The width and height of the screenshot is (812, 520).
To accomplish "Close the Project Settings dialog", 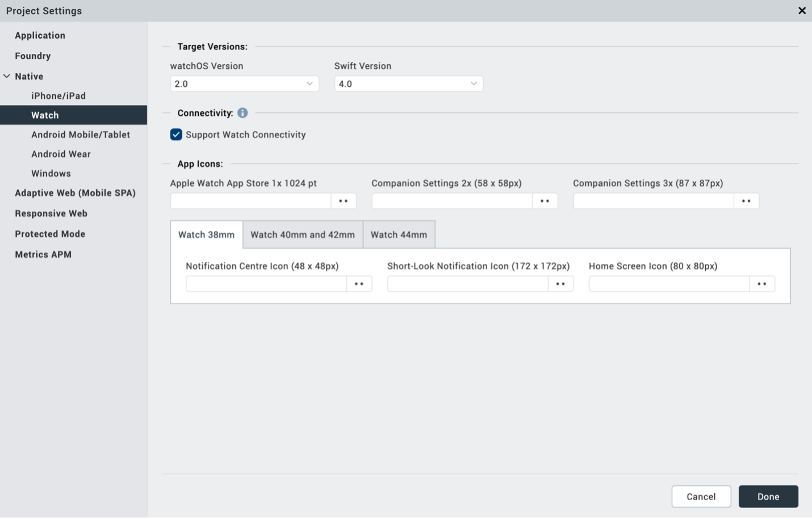I will (802, 11).
